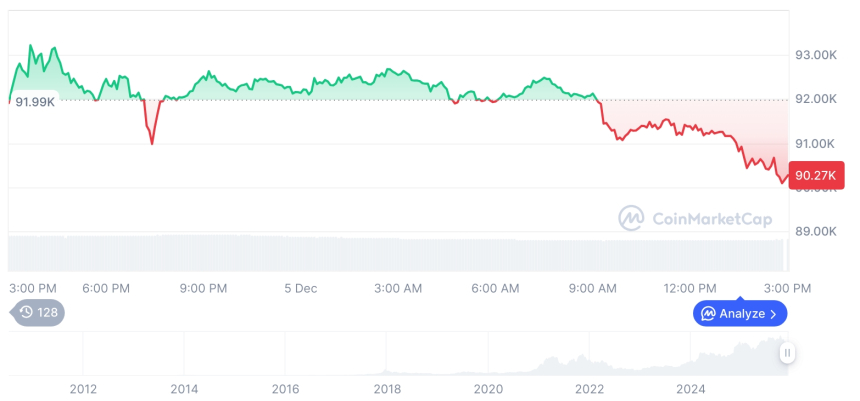The width and height of the screenshot is (860, 401).
Task: Click the 5 Dec date axis label
Action: pos(300,288)
